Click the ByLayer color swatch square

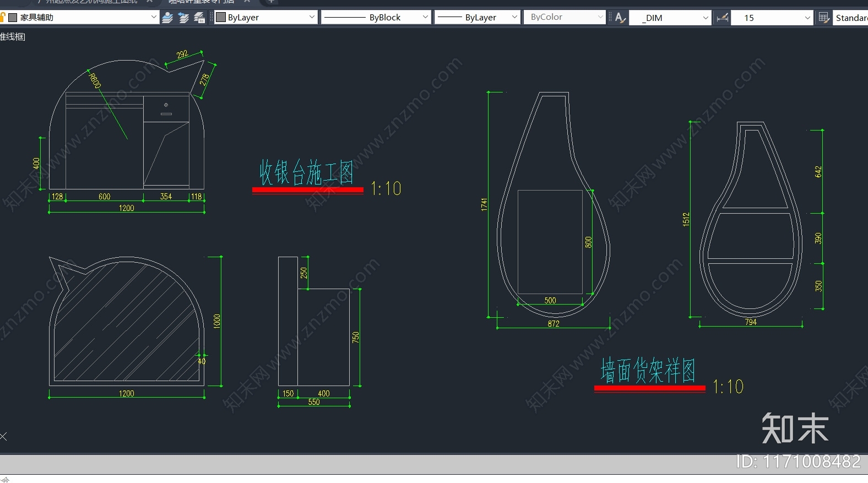[x=221, y=18]
